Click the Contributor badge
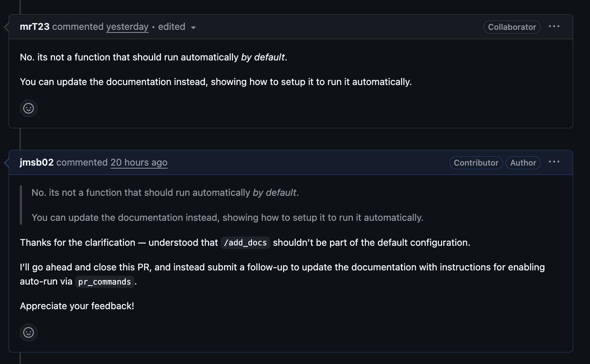Screen dimensions: 590x364 pos(476,163)
